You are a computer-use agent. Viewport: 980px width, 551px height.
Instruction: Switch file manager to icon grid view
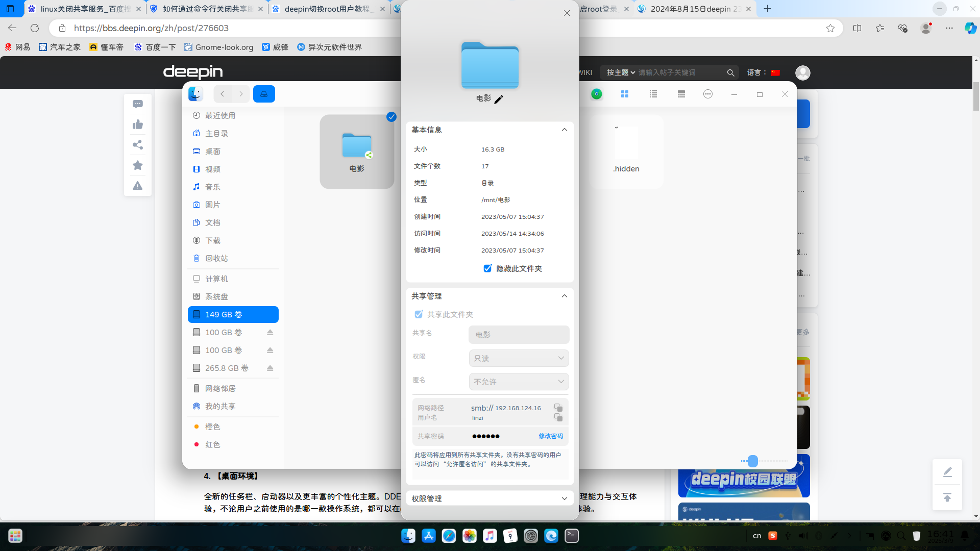tap(625, 94)
